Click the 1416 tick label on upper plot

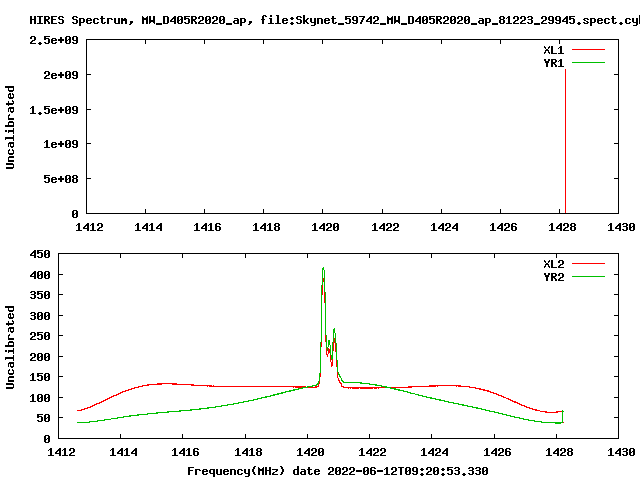(207, 227)
